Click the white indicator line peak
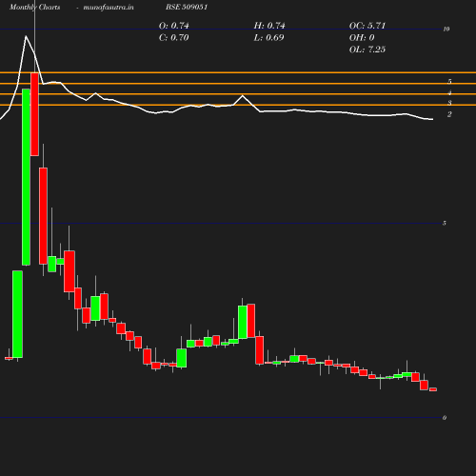Image resolution: width=476 pixels, height=476 pixels. 26,36
